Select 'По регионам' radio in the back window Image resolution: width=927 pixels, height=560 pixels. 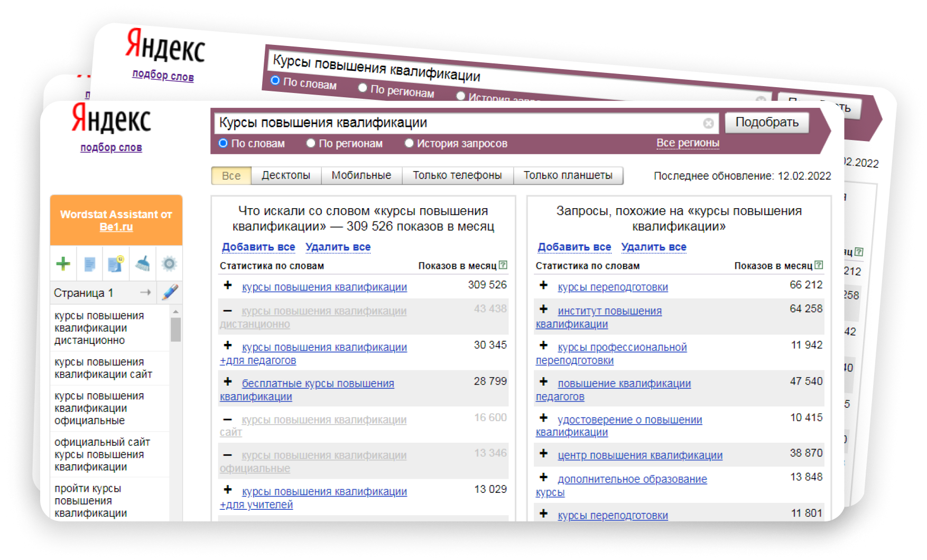pos(363,88)
